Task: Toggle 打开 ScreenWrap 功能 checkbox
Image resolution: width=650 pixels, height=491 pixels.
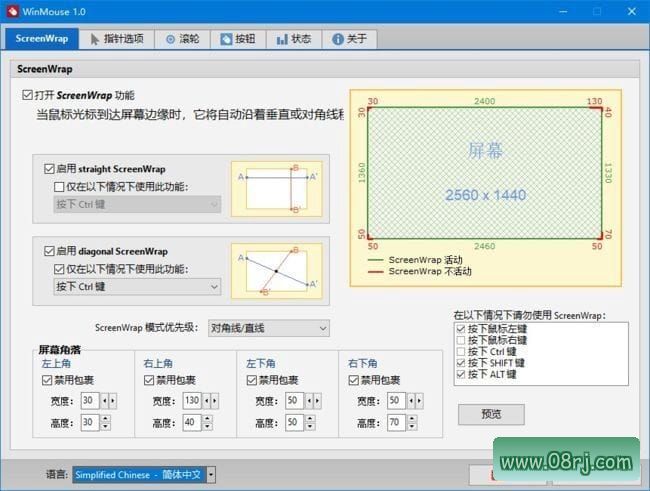Action: click(x=27, y=95)
